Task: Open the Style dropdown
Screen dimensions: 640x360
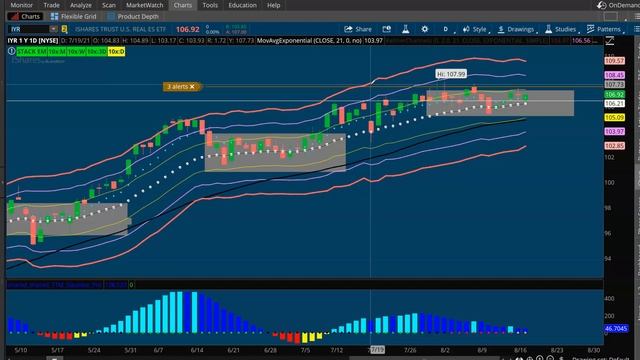Action: pyautogui.click(x=476, y=29)
